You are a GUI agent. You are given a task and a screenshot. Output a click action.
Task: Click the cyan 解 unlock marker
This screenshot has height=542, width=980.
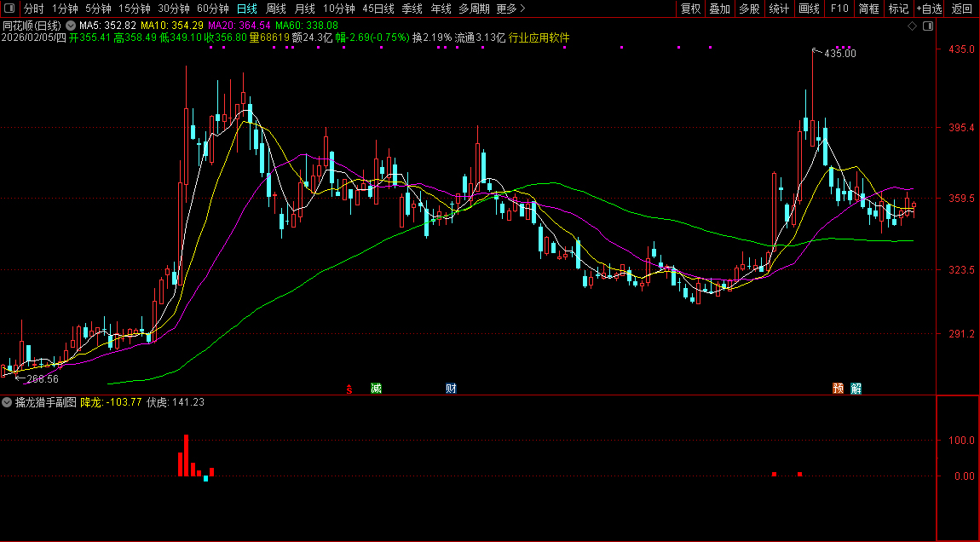pyautogui.click(x=856, y=389)
